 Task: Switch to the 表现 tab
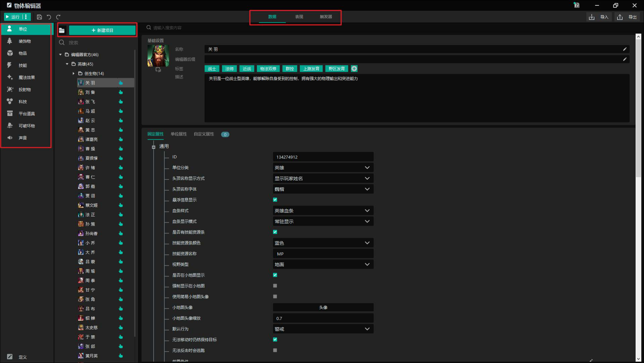pyautogui.click(x=299, y=17)
